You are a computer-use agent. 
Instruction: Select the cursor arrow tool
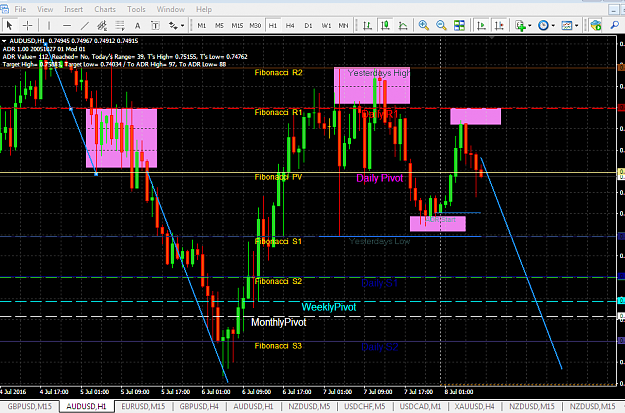pyautogui.click(x=9, y=26)
